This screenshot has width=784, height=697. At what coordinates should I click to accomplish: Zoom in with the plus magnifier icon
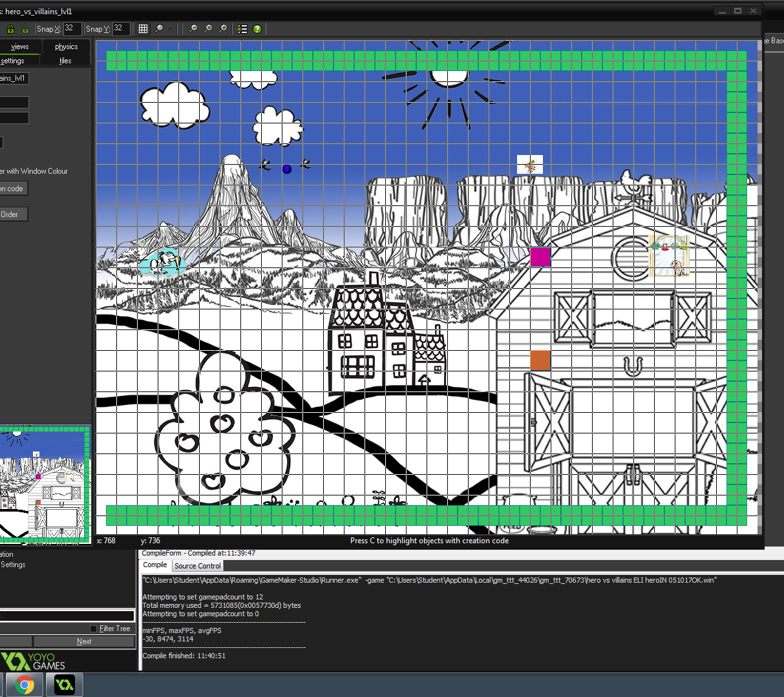[223, 29]
